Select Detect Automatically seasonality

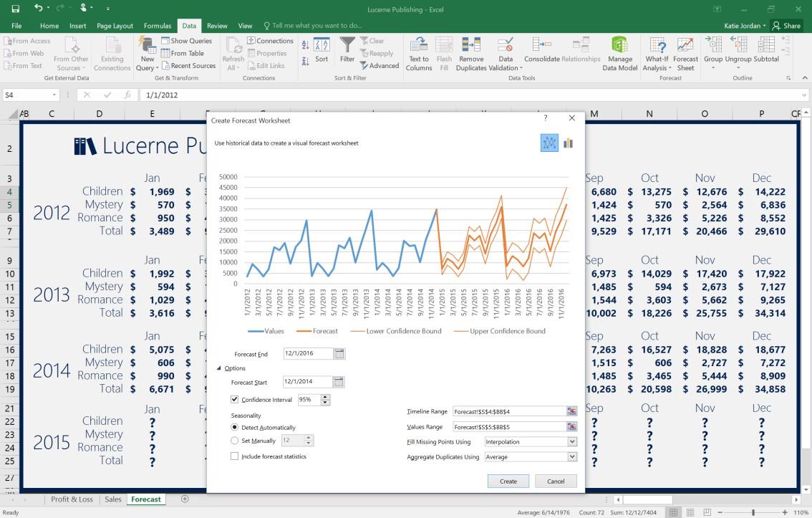tap(235, 427)
